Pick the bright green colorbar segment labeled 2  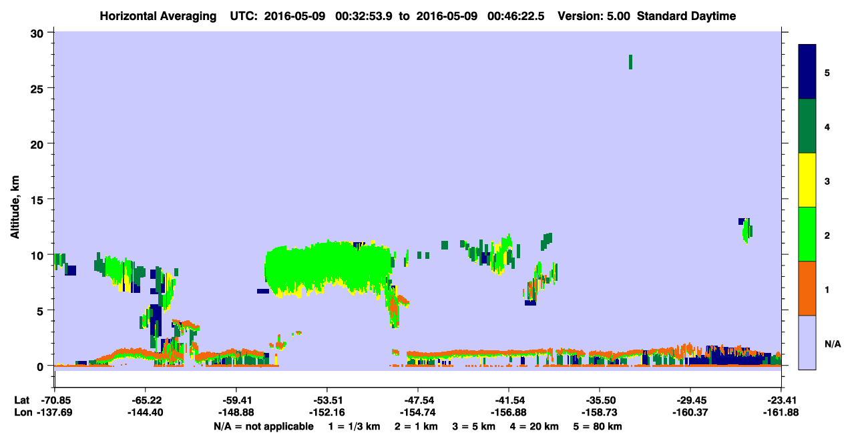pos(807,234)
